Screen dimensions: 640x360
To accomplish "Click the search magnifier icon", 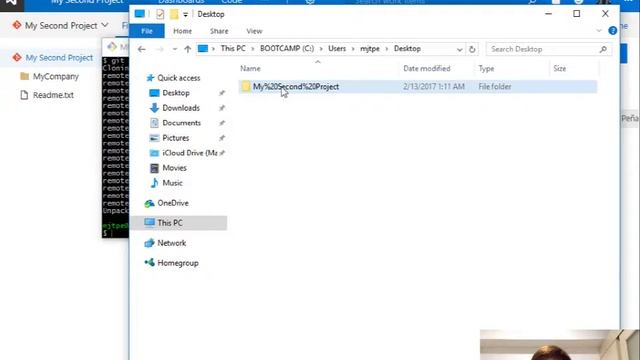I will [603, 49].
